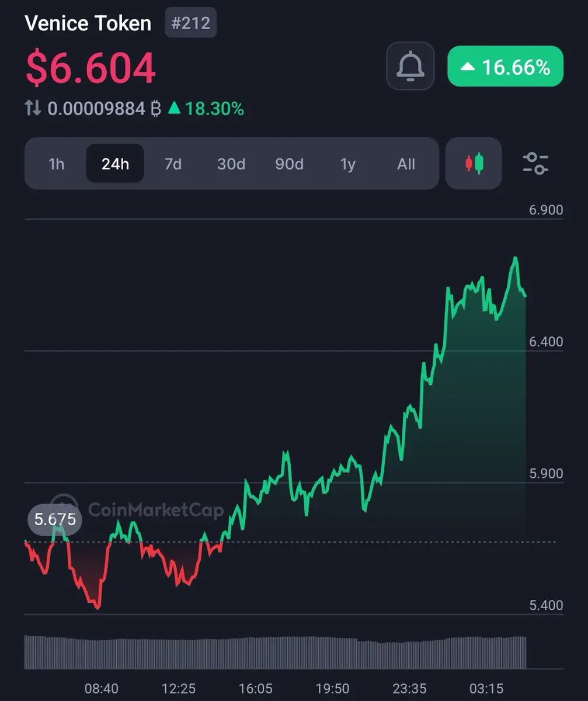Tap the 12:25 time axis label

pyautogui.click(x=179, y=689)
